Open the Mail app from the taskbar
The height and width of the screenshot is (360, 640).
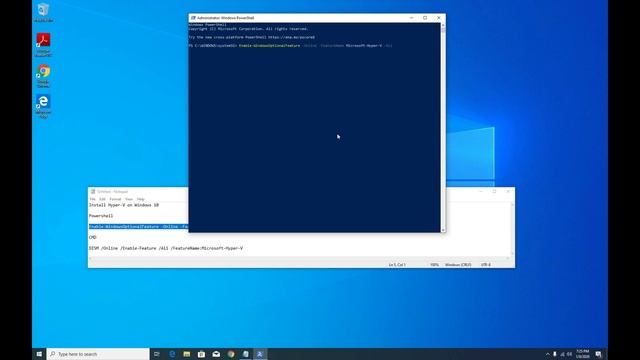(x=216, y=354)
